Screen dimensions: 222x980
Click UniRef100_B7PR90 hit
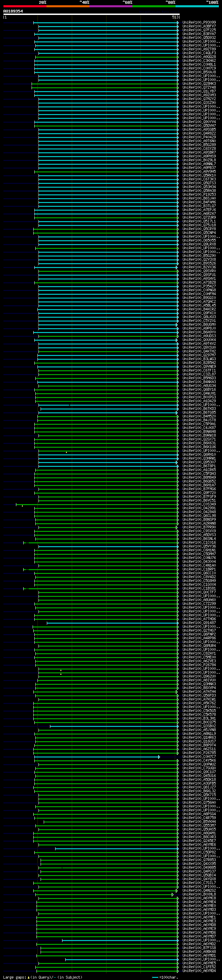pos(199,527)
